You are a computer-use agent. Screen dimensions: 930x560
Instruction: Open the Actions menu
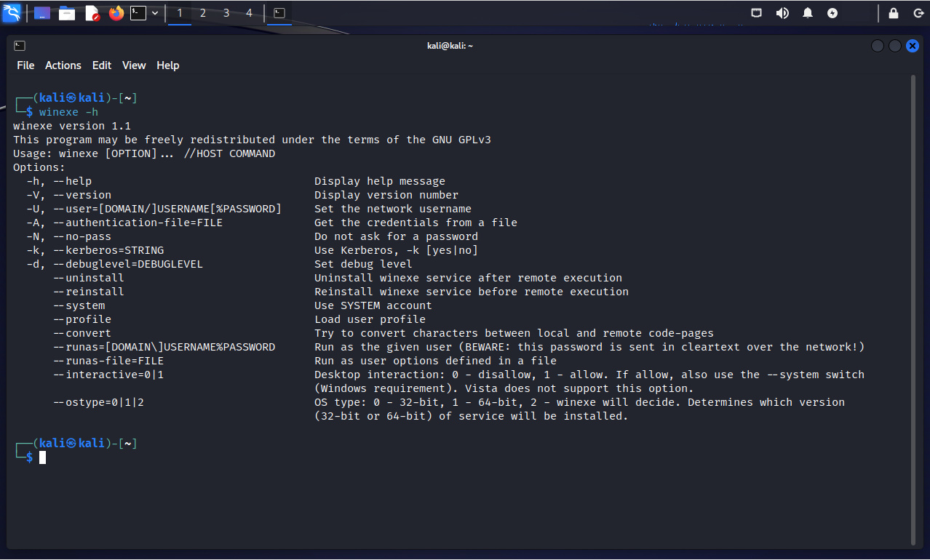(63, 65)
